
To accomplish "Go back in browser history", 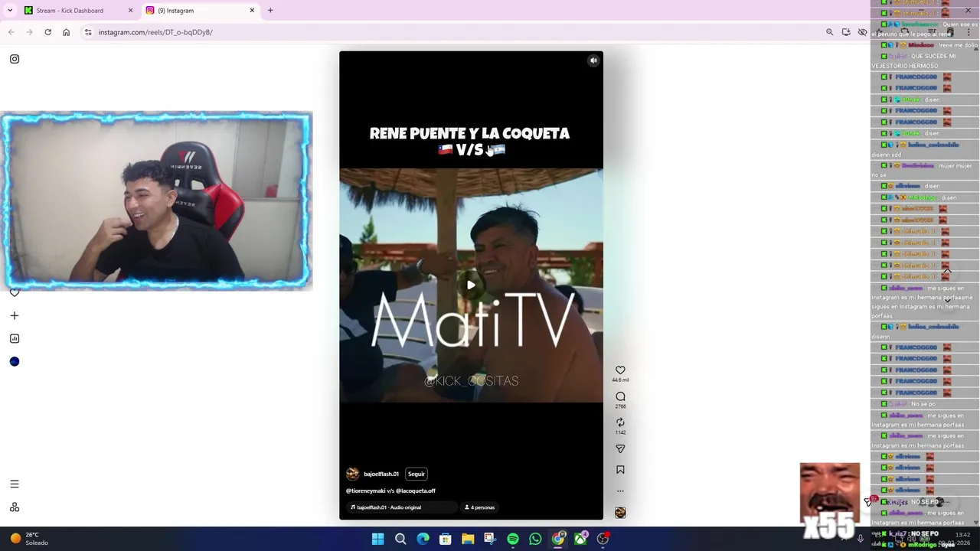I will (11, 32).
